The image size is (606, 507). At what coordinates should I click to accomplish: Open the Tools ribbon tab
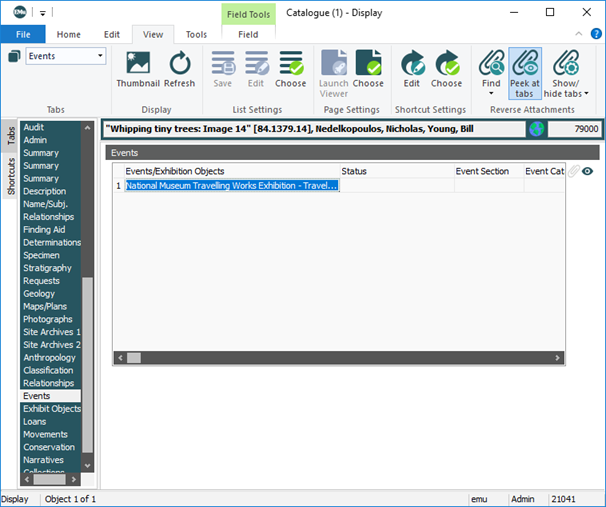click(196, 34)
